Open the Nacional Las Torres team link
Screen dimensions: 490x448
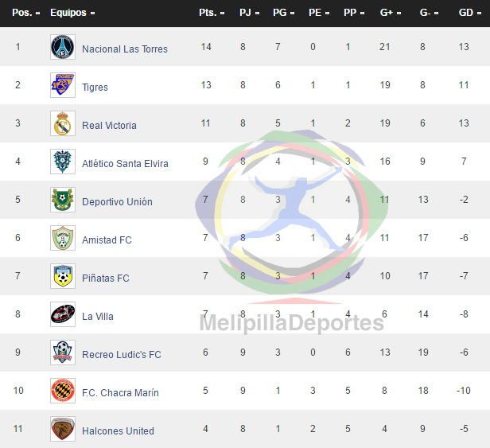tap(125, 49)
